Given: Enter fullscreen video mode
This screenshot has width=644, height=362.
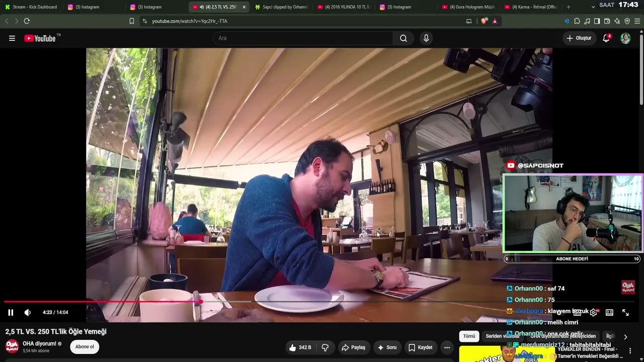Looking at the screenshot, I should (625, 312).
